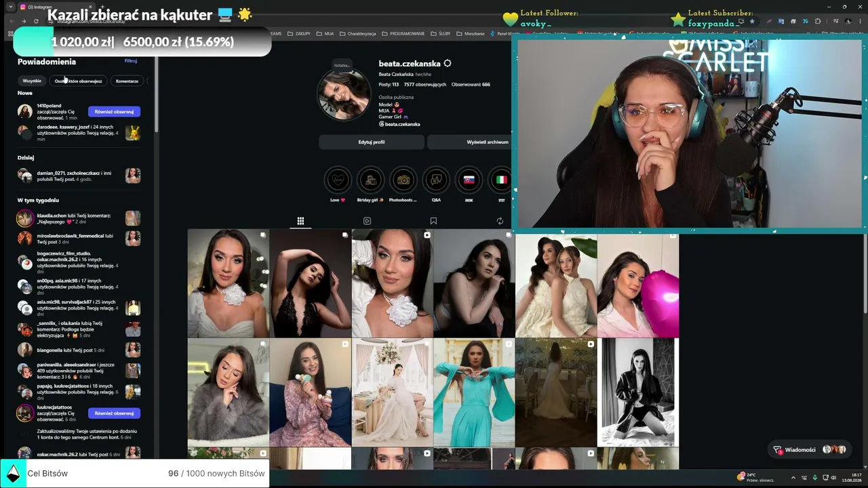Image resolution: width=868 pixels, height=488 pixels.
Task: Open the Photoshoots story highlight
Action: [403, 180]
